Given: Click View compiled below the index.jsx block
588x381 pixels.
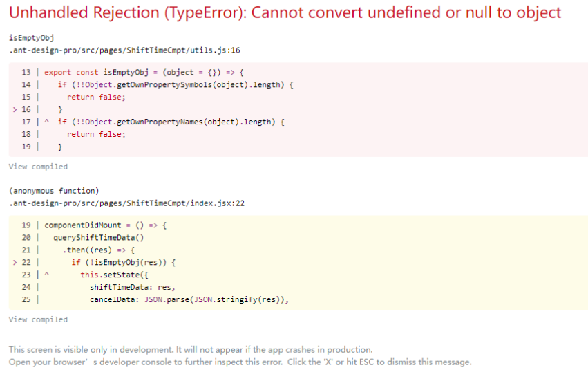Looking at the screenshot, I should [x=38, y=319].
